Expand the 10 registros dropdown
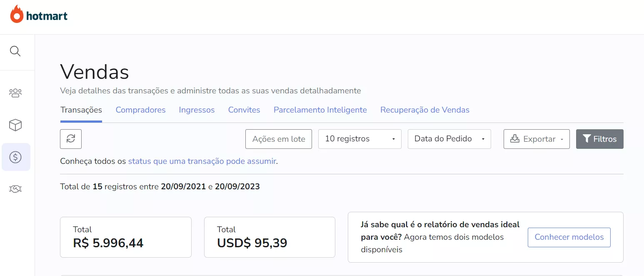The height and width of the screenshot is (276, 644). pos(360,139)
